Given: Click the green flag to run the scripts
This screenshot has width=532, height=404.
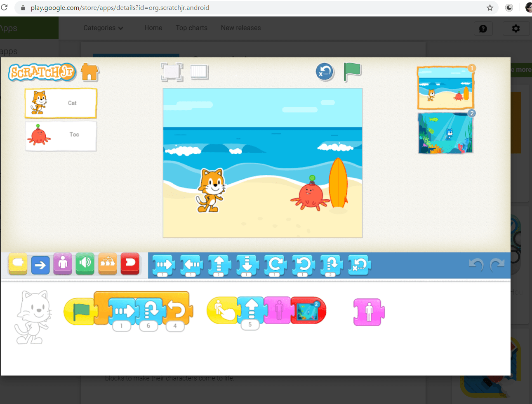Looking at the screenshot, I should coord(353,71).
